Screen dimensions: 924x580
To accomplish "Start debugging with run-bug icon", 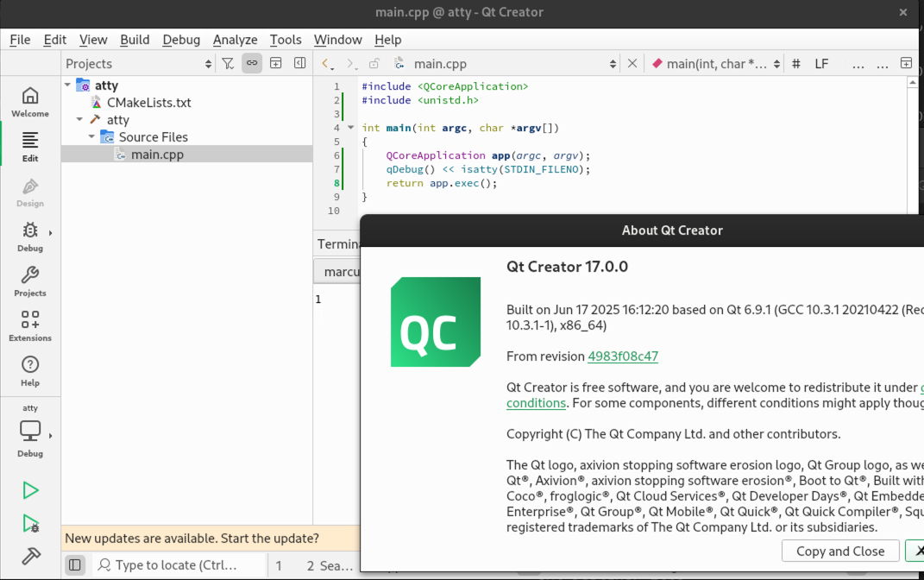I will [x=31, y=523].
